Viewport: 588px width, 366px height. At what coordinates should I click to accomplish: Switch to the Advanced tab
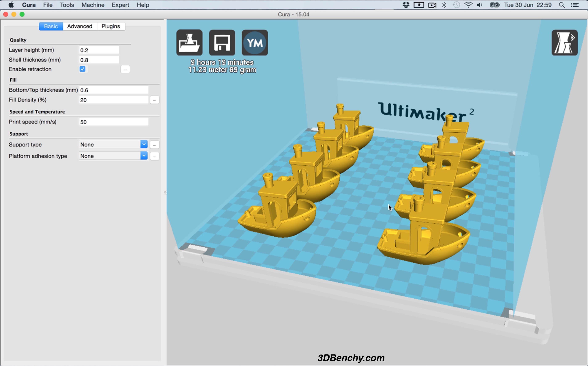(x=80, y=26)
